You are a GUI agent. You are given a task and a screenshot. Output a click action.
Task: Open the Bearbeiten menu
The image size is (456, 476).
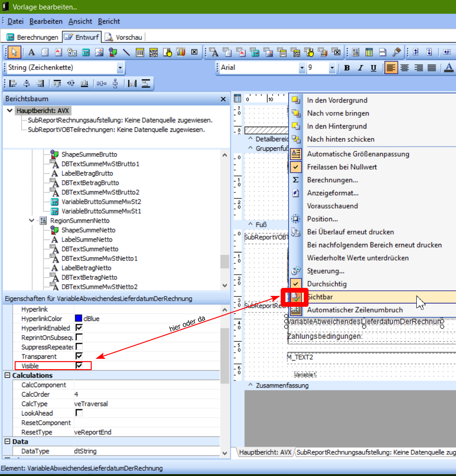(x=46, y=21)
